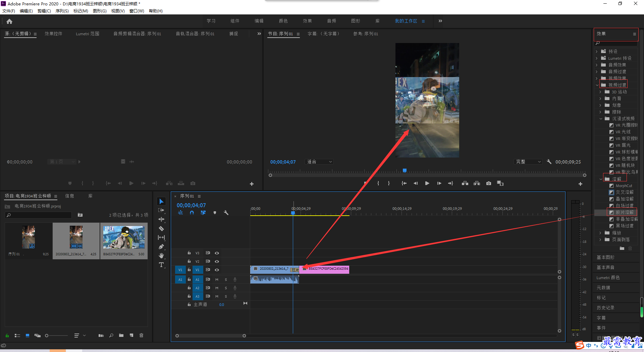This screenshot has height=352, width=644.
Task: Click the Lift button in program monitor
Action: click(465, 183)
